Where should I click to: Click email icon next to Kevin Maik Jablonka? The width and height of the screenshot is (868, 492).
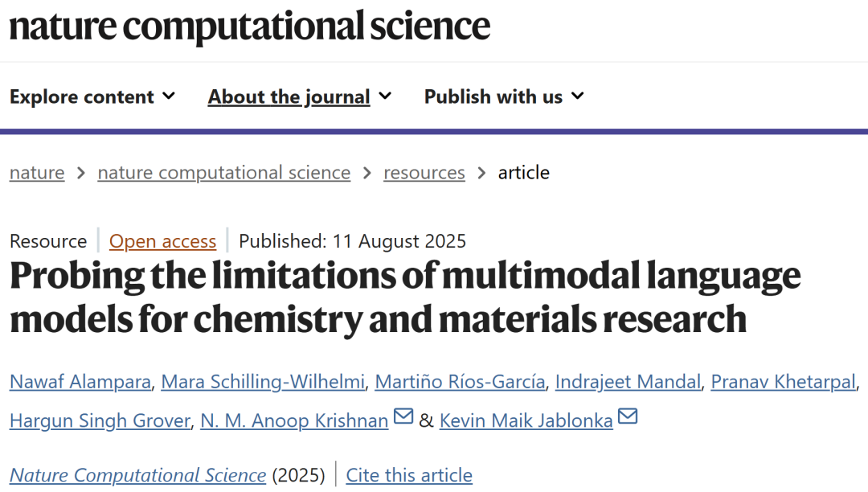point(628,418)
